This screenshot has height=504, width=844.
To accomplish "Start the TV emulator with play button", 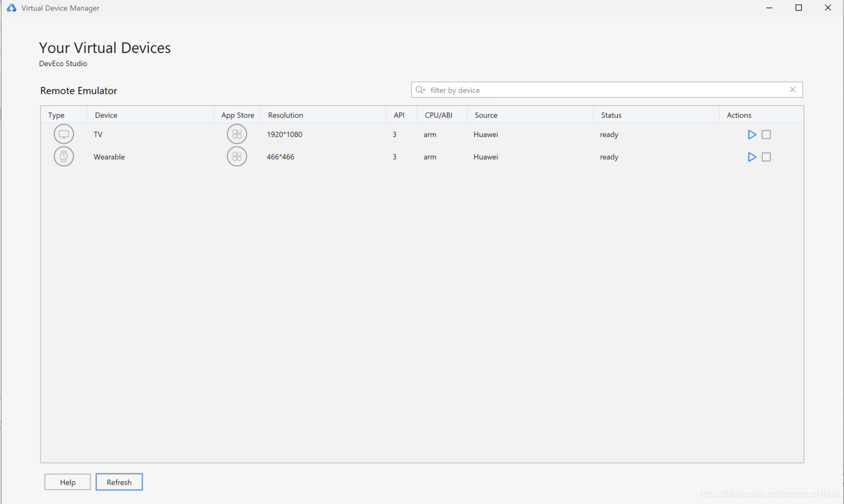I will tap(752, 135).
